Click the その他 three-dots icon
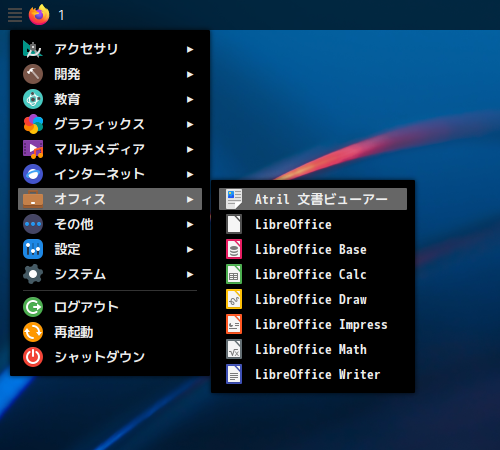This screenshot has height=450, width=500. 33,224
